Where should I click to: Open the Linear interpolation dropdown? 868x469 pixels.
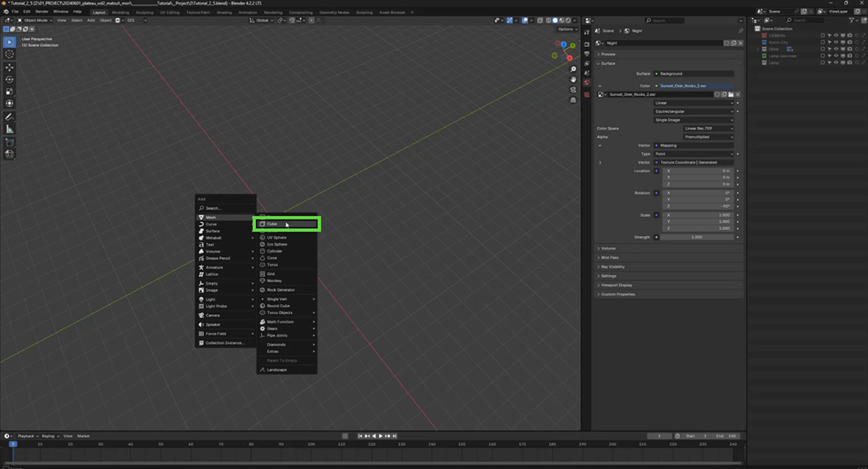click(694, 103)
